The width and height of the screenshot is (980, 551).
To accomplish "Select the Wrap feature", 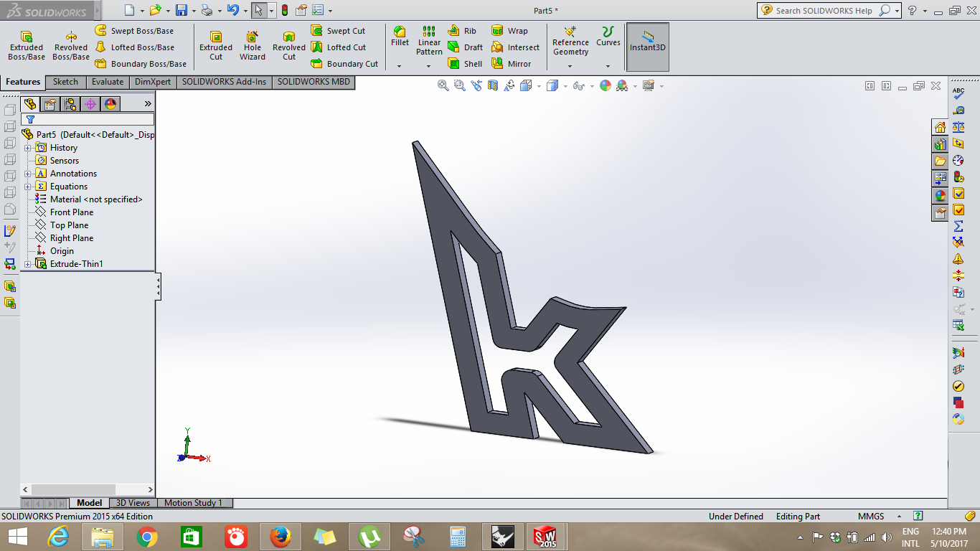I will pyautogui.click(x=509, y=31).
